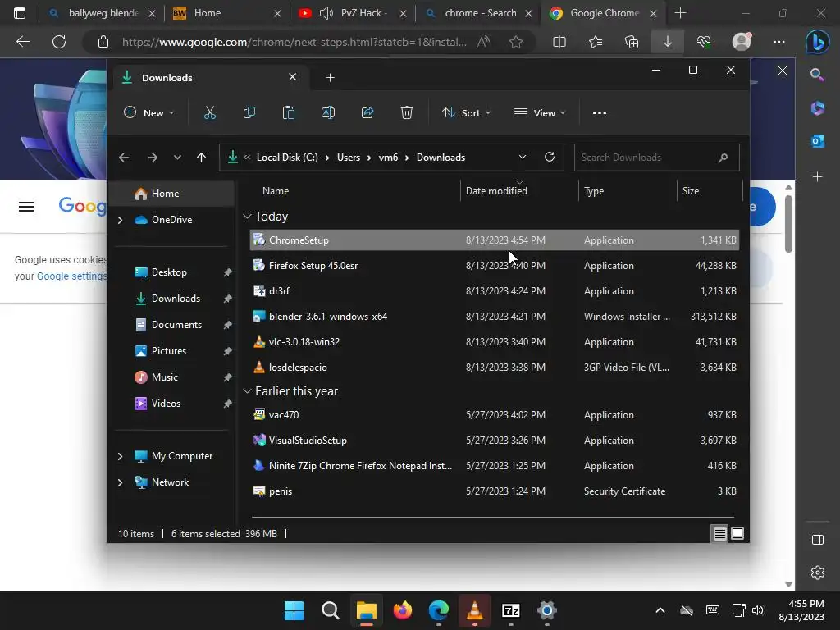
Task: Click the Windows Start button
Action: coord(294,610)
